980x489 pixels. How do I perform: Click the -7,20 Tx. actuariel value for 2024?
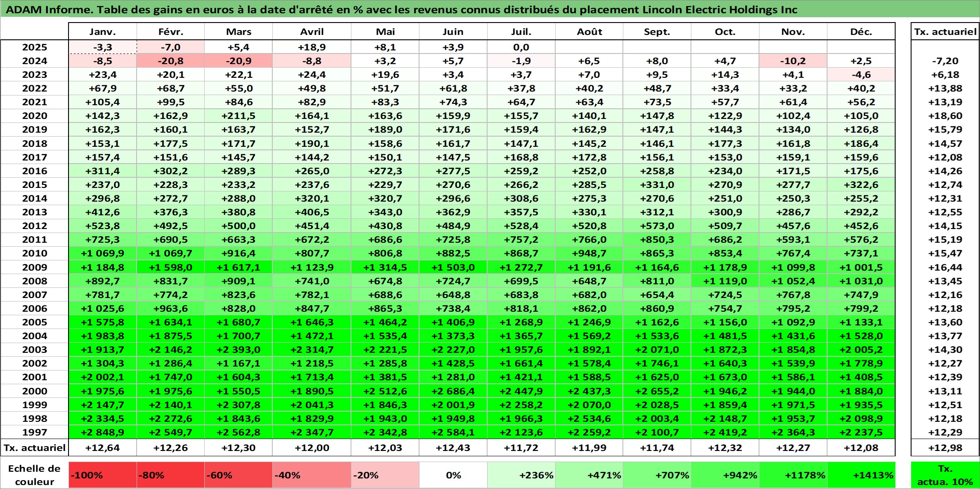click(945, 61)
